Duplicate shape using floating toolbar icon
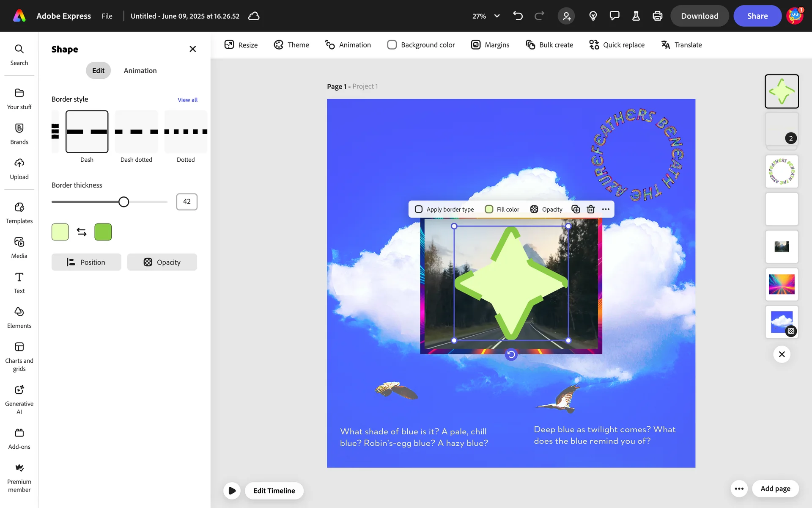812x508 pixels. pyautogui.click(x=576, y=209)
